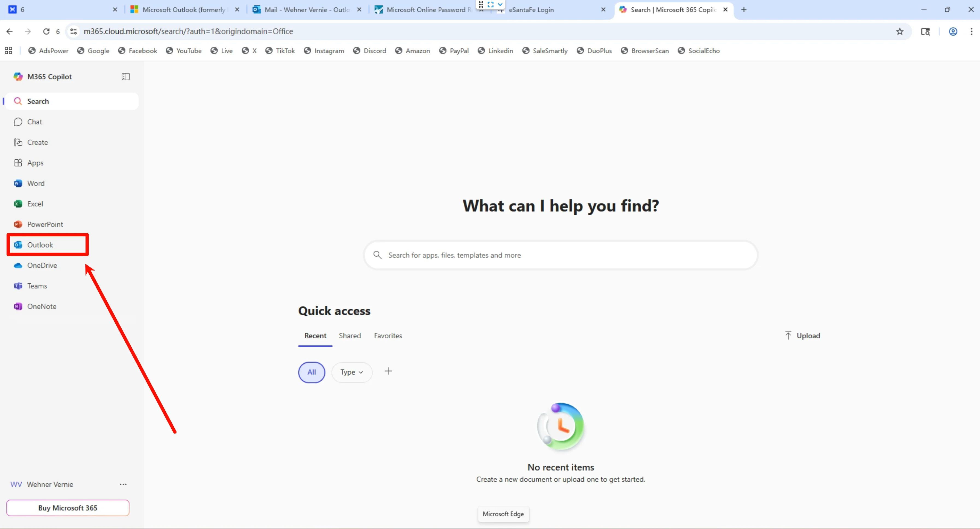Open the Apps page

pos(72,163)
